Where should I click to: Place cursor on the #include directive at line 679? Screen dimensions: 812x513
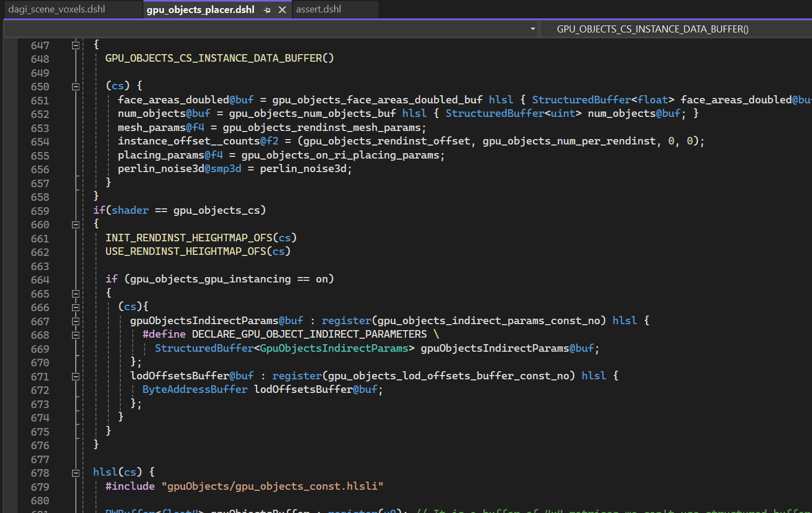(x=130, y=486)
